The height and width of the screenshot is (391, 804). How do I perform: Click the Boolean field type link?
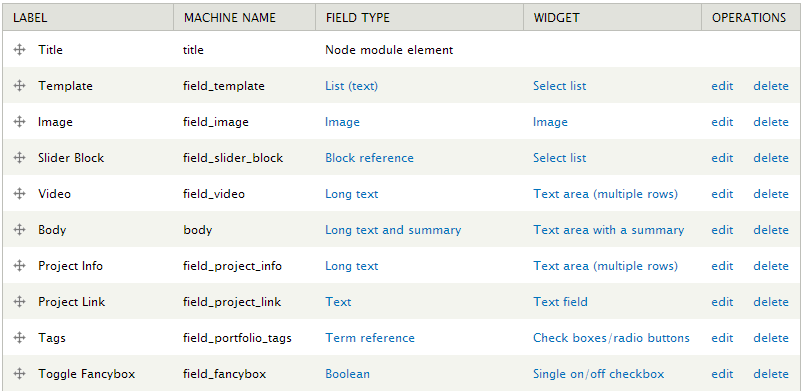click(347, 374)
